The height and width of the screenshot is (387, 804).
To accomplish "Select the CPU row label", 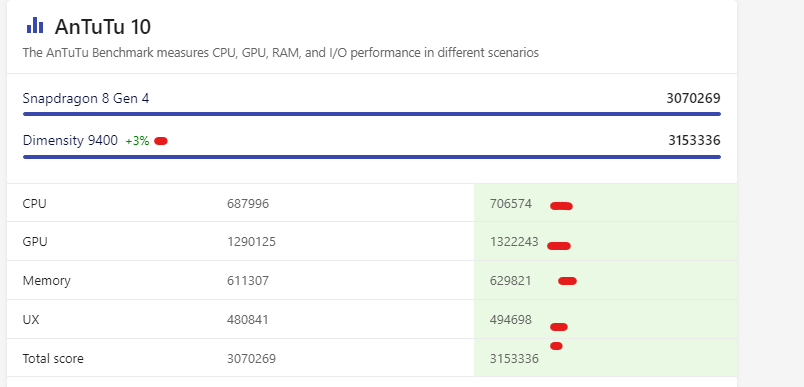I will (34, 204).
